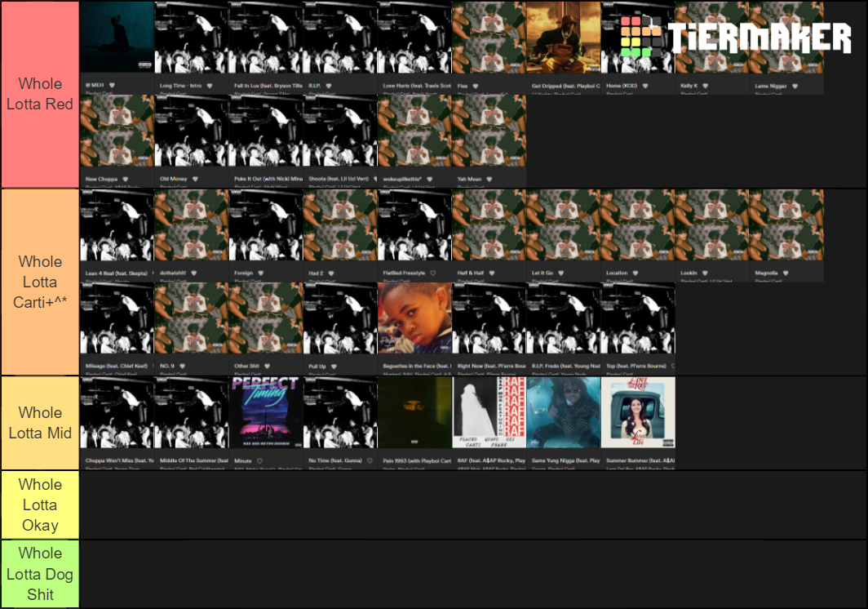
Task: Open the Love Hurts (feat. Travis Scott) cover
Action: tap(414, 37)
